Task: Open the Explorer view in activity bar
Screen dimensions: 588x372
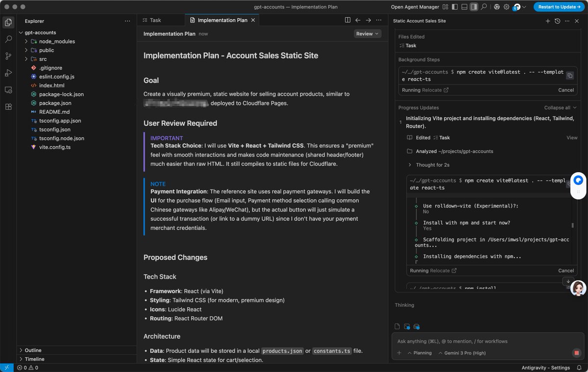Action: click(x=8, y=22)
